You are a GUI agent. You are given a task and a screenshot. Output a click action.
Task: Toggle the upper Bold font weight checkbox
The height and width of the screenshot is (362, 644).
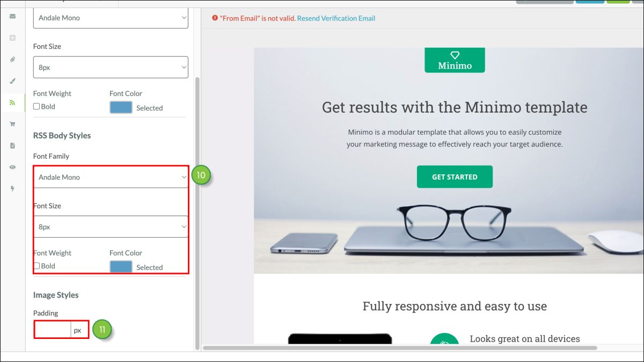click(x=36, y=106)
